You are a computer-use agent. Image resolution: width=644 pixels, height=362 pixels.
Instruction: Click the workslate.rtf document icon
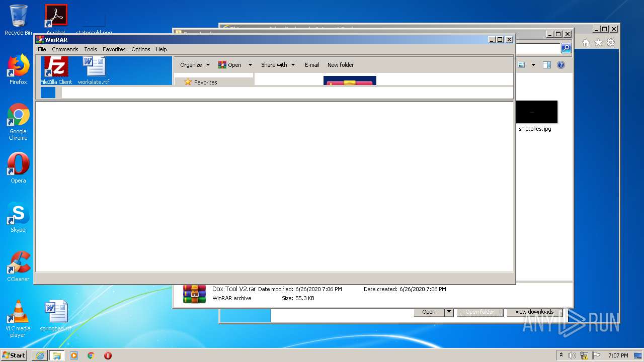pyautogui.click(x=94, y=70)
